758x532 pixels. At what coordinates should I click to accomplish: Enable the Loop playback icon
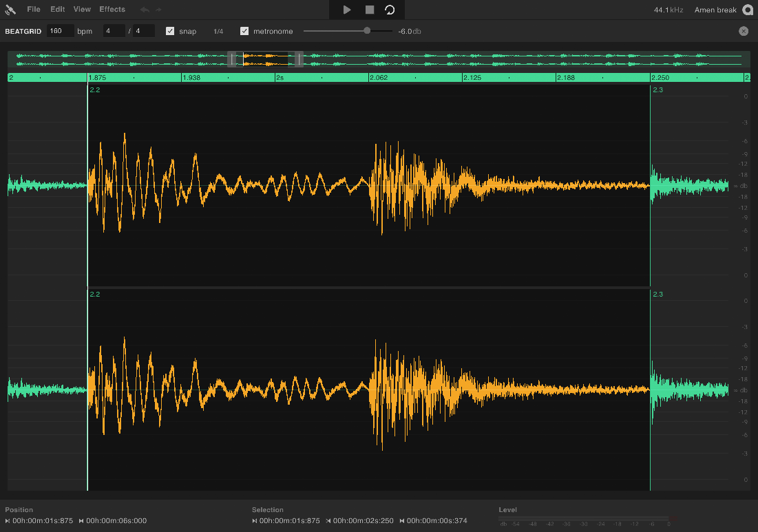click(390, 10)
